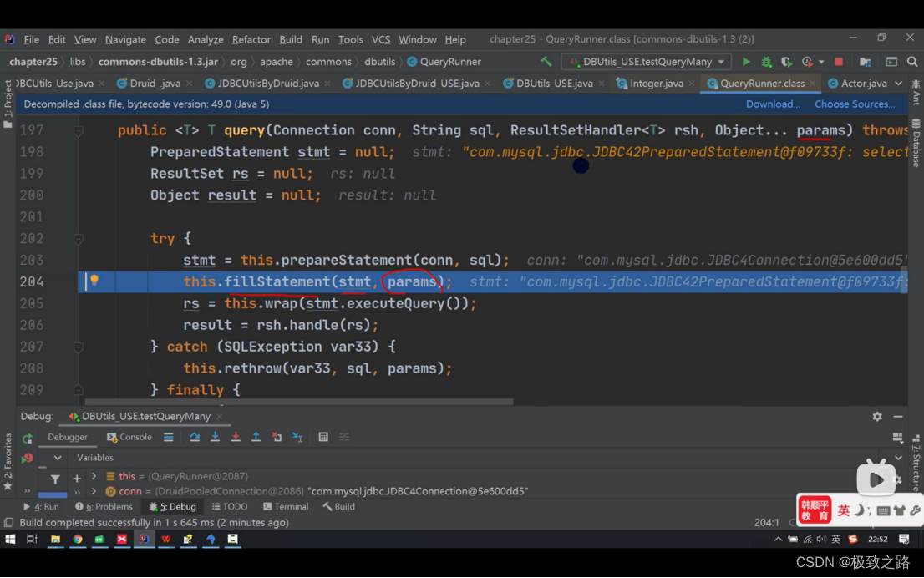Toggle the tool window quick-access button in status bar
The image size is (924, 578).
[8, 523]
